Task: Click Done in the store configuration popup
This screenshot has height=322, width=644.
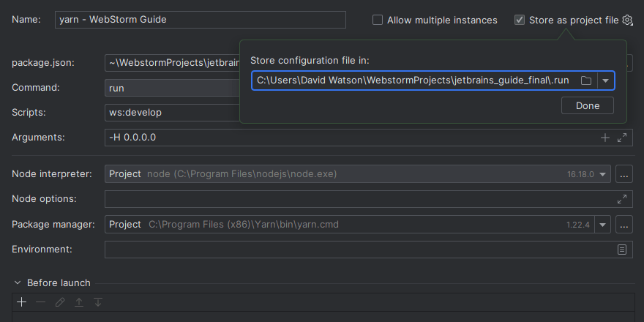Action: coord(588,105)
